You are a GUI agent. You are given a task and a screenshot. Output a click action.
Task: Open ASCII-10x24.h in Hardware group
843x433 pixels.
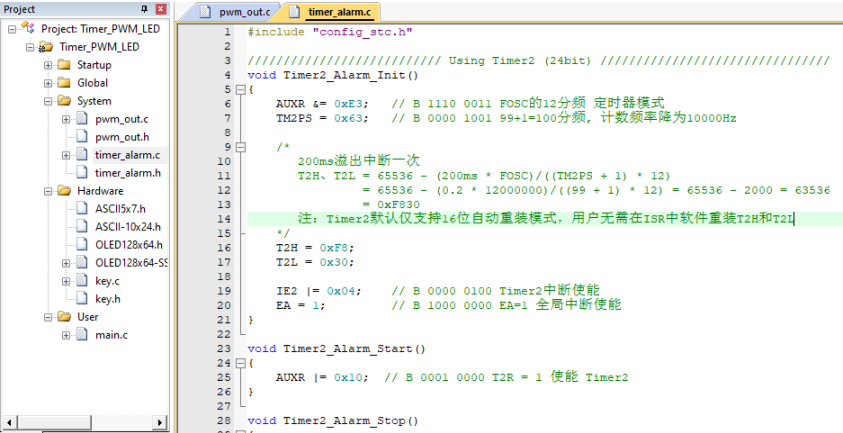click(128, 227)
